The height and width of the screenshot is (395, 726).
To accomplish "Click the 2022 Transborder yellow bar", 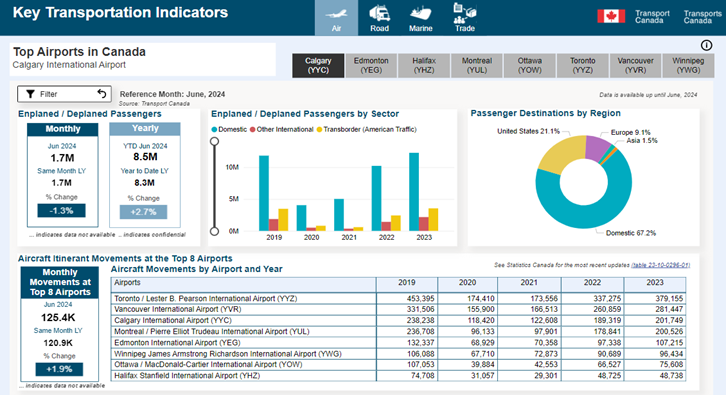I will click(396, 223).
